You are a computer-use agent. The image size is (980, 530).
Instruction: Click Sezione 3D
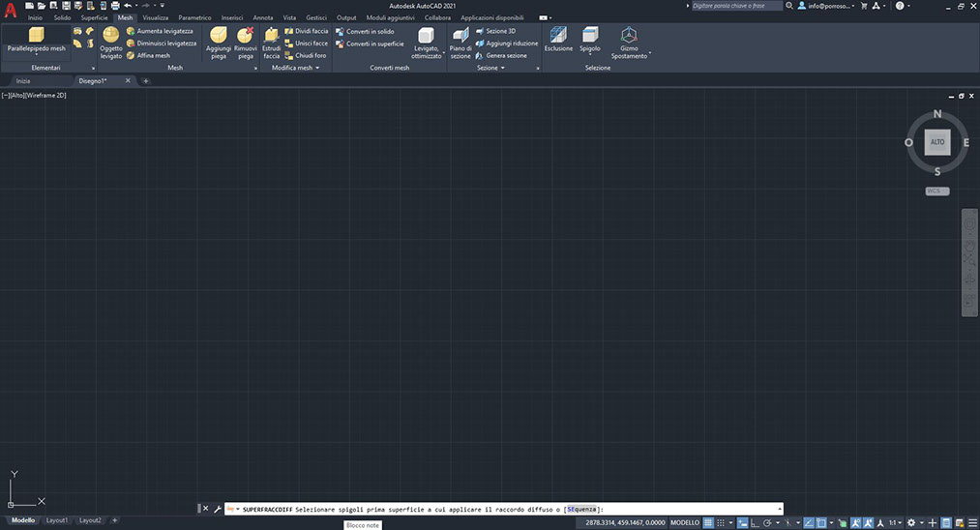(495, 31)
